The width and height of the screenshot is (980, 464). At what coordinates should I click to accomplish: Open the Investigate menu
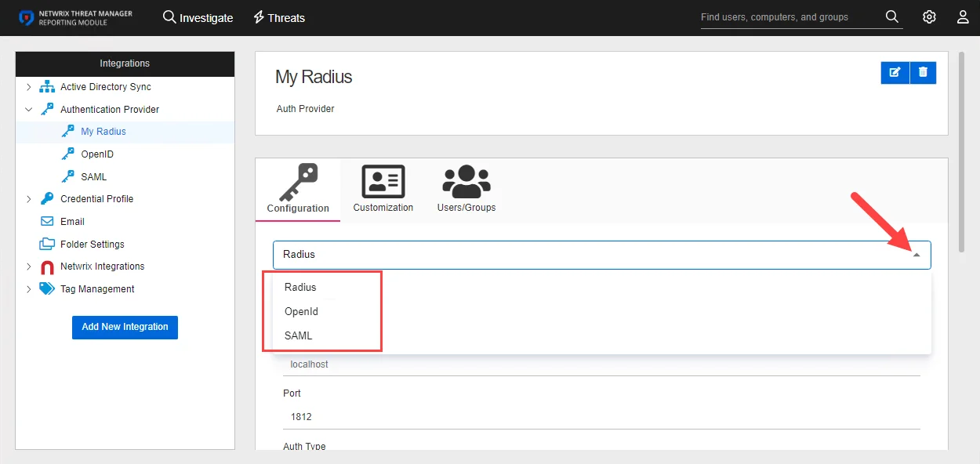click(x=198, y=17)
